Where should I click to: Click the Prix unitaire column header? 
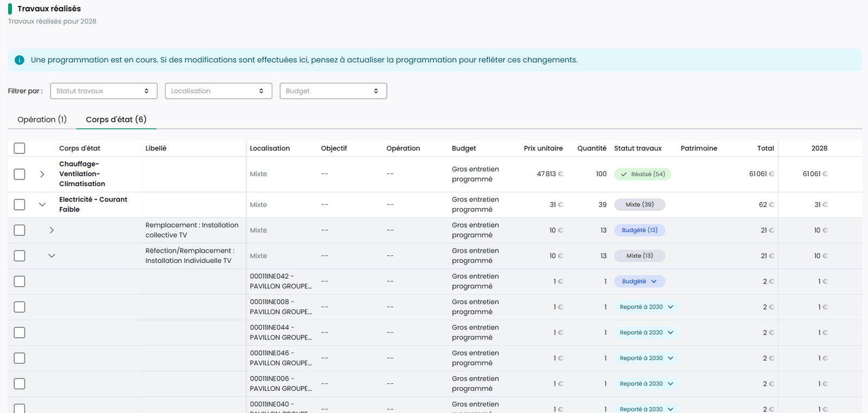tap(543, 148)
